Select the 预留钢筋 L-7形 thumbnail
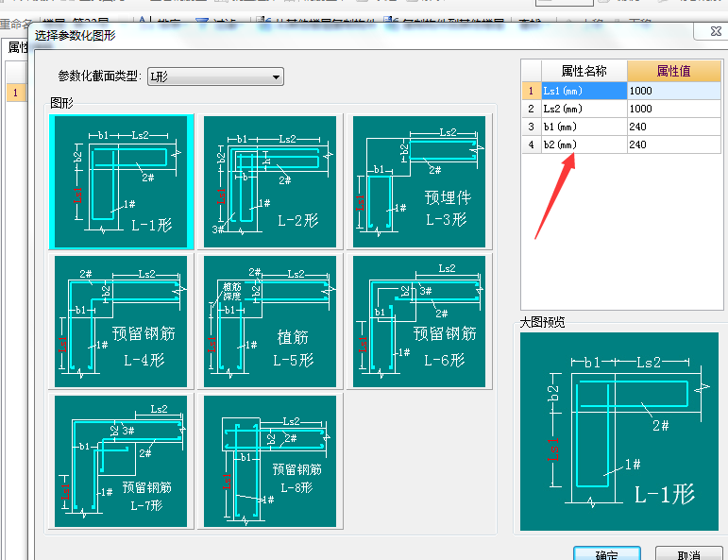 click(x=121, y=461)
